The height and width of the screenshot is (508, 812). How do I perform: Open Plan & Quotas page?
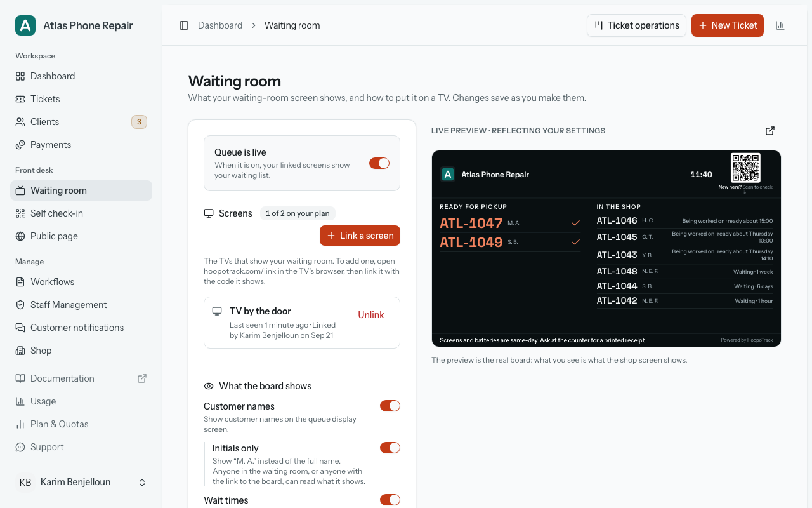81,424
